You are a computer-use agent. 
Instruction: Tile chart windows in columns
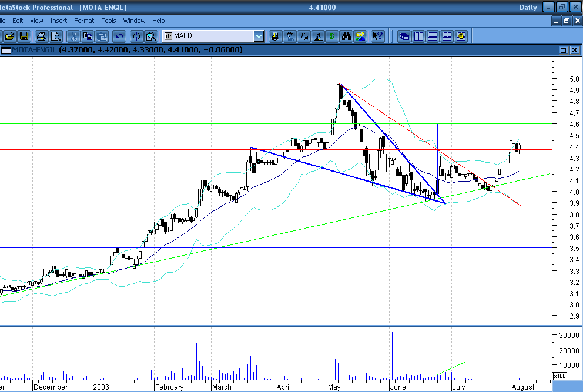coord(418,36)
